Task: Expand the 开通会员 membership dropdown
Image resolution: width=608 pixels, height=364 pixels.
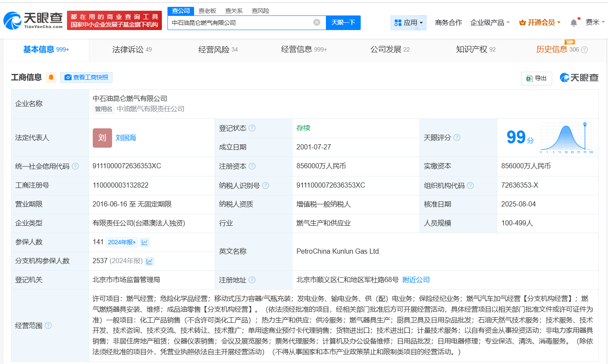Action: coord(540,22)
